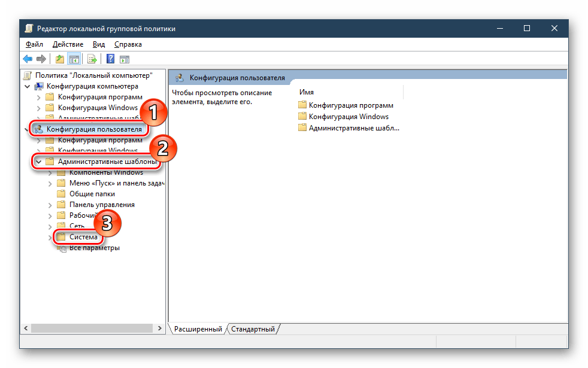This screenshot has width=588, height=368.
Task: Click the 'Имя' column header
Action: 307,92
